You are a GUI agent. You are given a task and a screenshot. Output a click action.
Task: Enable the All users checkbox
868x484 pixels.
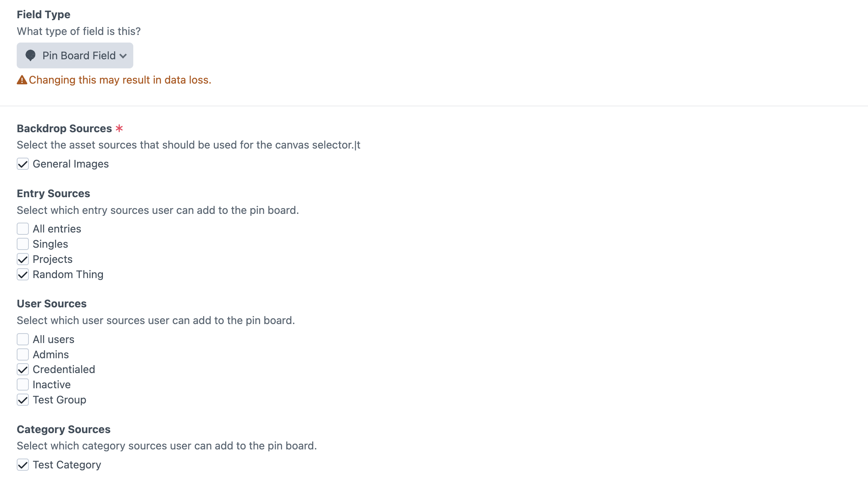pos(23,339)
